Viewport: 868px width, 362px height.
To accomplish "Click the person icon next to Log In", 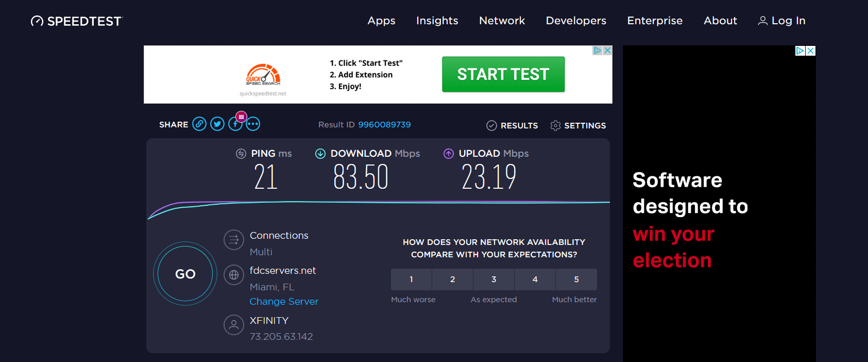I will pyautogui.click(x=763, y=21).
